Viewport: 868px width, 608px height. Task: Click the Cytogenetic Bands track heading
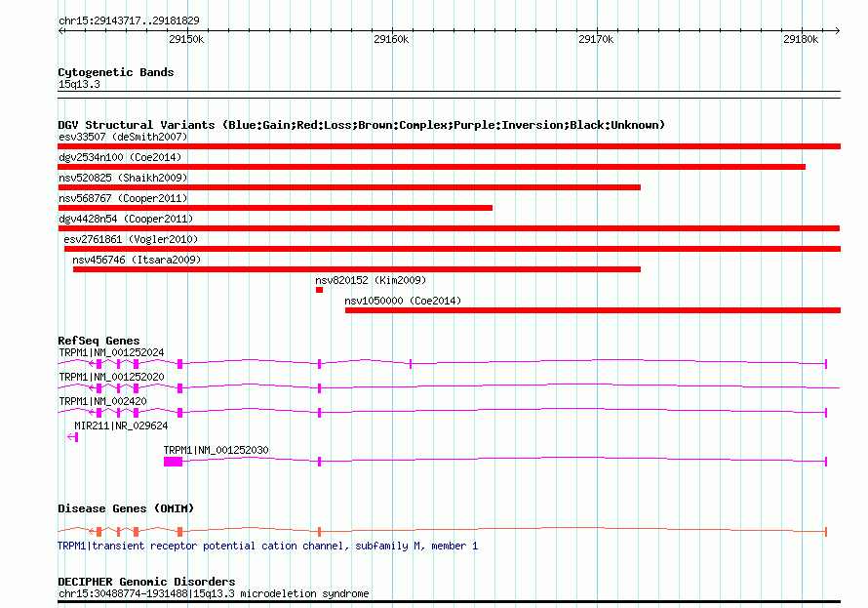(116, 72)
